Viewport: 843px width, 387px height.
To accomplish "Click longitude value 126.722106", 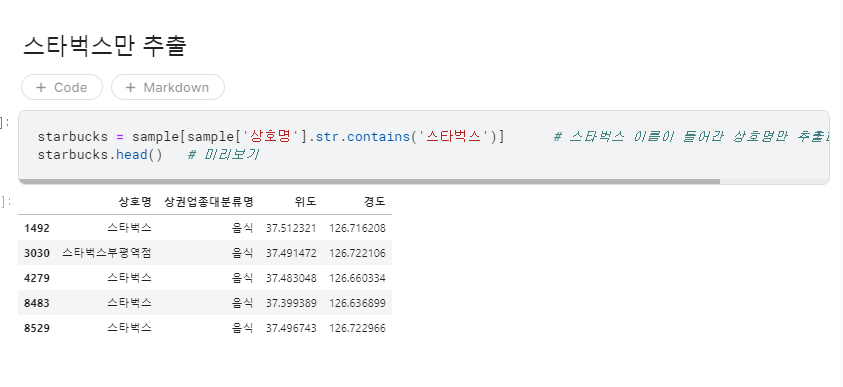I will pyautogui.click(x=358, y=253).
